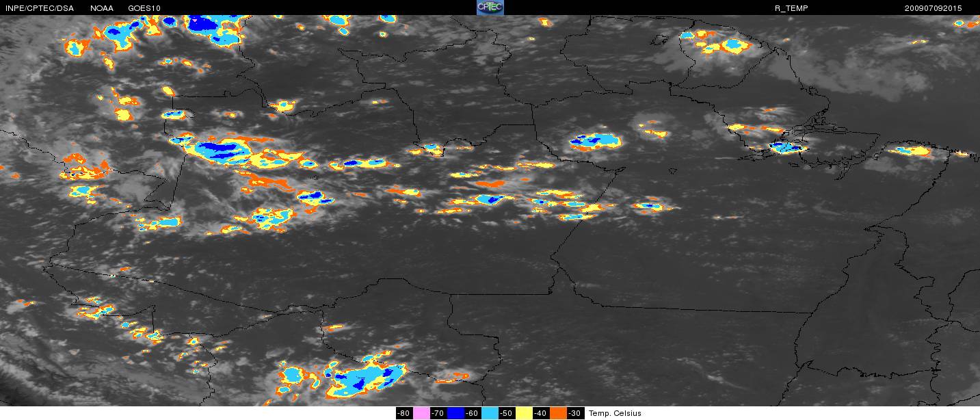980x420 pixels.
Task: Click the -60 legend value
Action: pos(473,413)
